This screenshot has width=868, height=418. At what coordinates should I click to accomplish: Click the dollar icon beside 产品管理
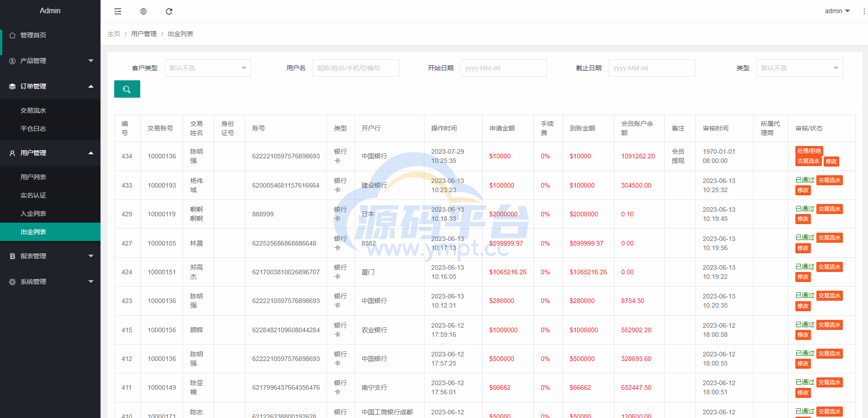click(x=12, y=61)
